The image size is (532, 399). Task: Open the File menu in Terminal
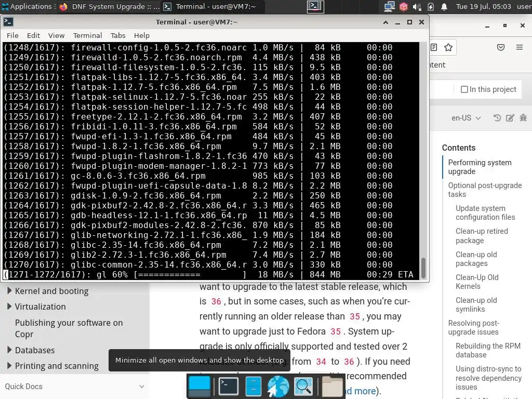point(12,35)
